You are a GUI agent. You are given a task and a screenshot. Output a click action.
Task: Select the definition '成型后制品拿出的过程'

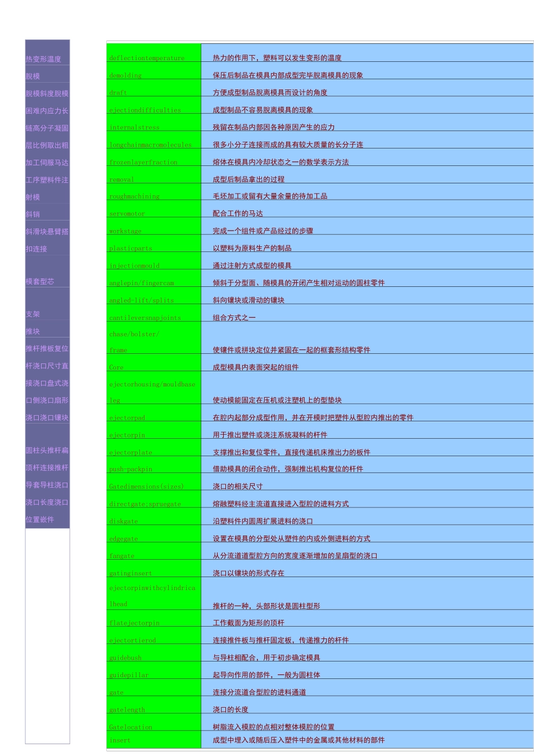coord(248,179)
